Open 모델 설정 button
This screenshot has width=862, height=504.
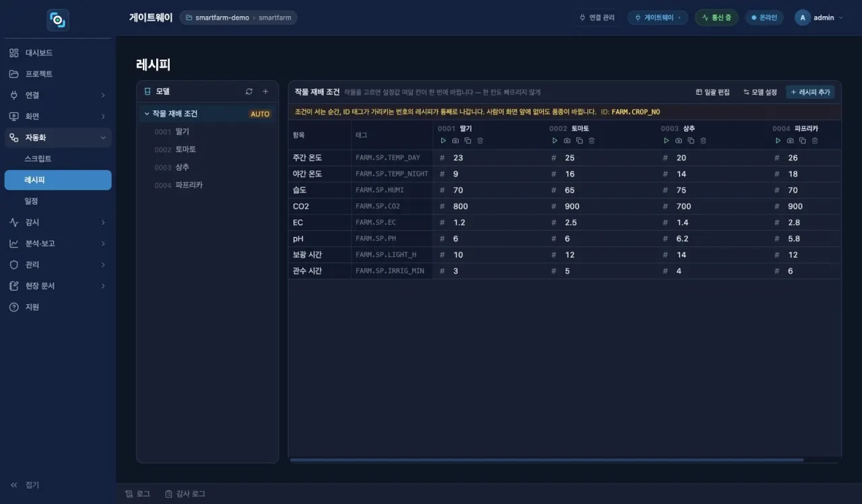[760, 92]
